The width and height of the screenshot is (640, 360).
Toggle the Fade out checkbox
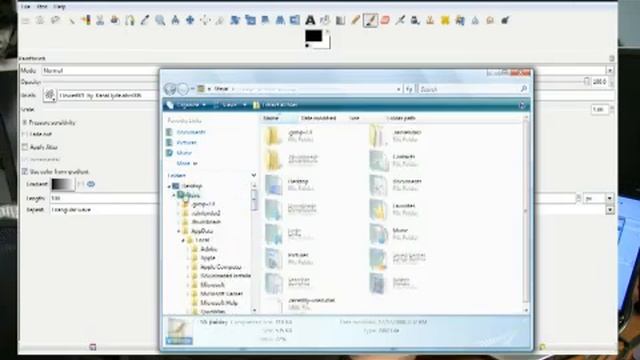click(24, 134)
